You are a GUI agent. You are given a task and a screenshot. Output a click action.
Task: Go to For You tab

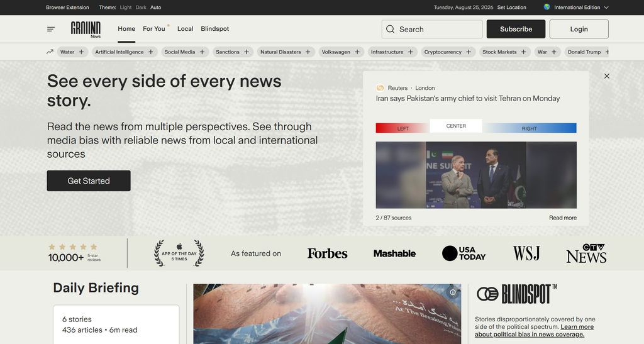(x=154, y=29)
